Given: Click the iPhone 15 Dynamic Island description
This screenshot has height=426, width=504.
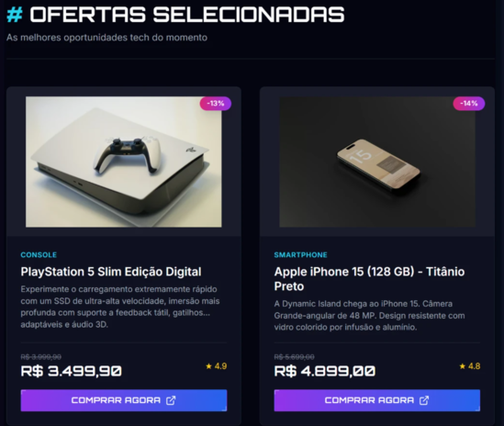Looking at the screenshot, I should click(369, 316).
